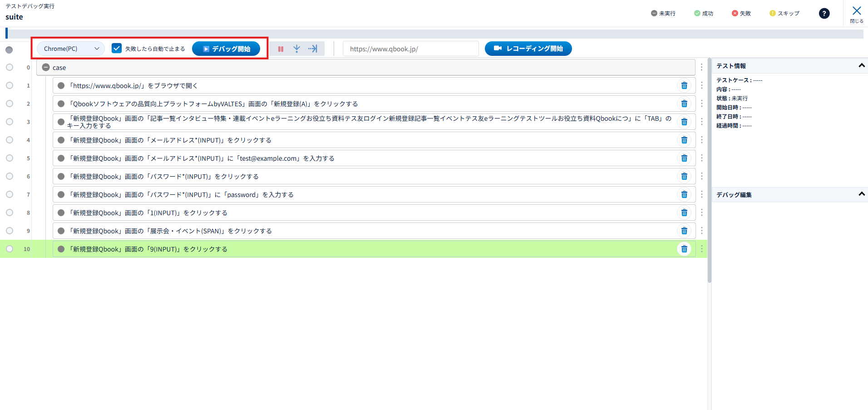Collapse the case tree node
This screenshot has width=868, height=410.
[x=45, y=67]
